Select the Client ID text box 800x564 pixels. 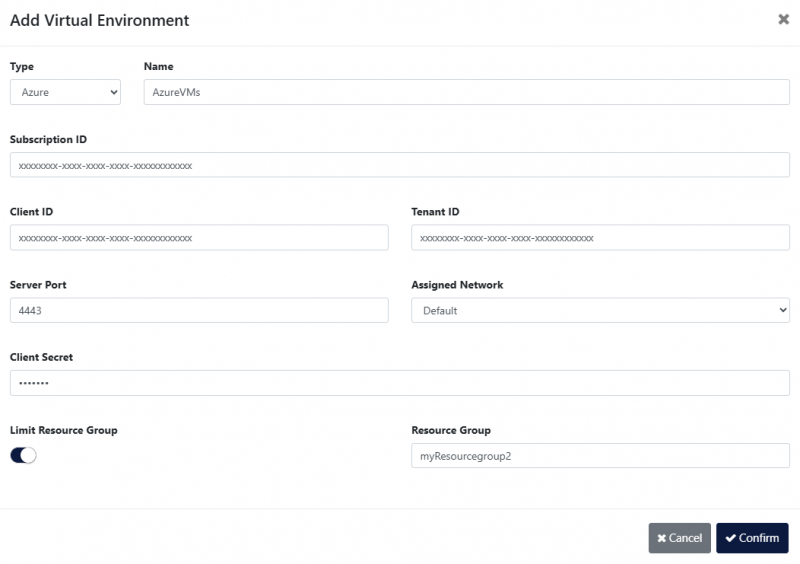[x=199, y=238]
